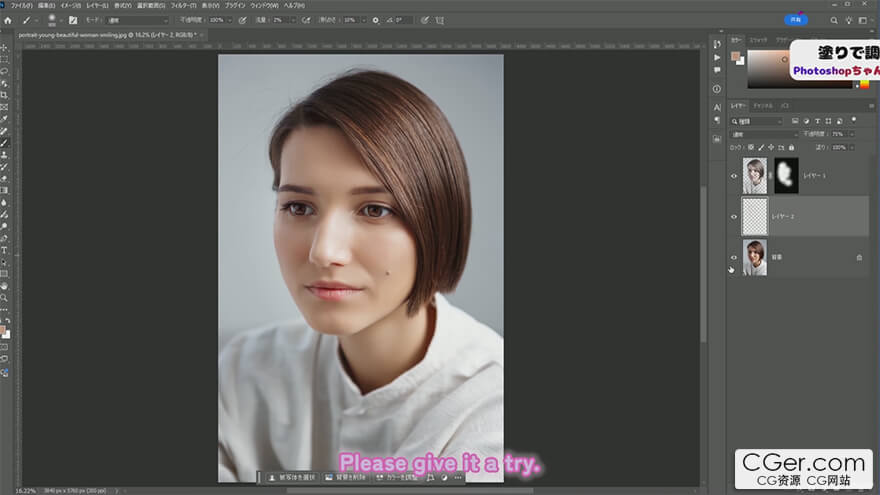
Task: Click the brush settings gear icon
Action: [376, 19]
